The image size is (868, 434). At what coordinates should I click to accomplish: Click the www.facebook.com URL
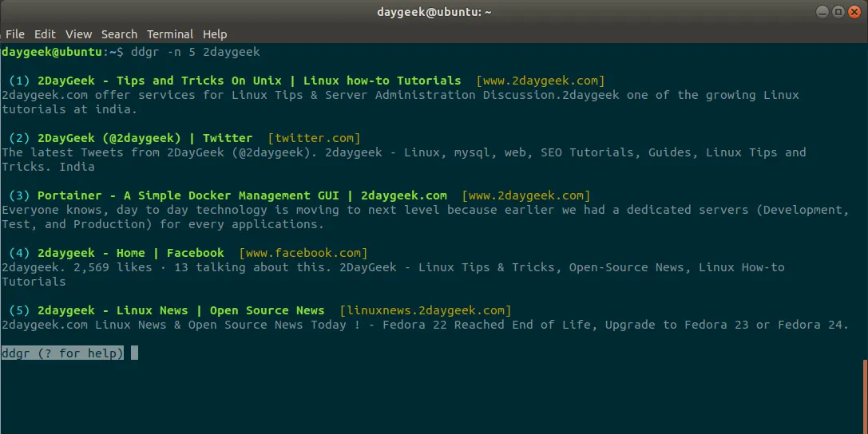coord(303,253)
